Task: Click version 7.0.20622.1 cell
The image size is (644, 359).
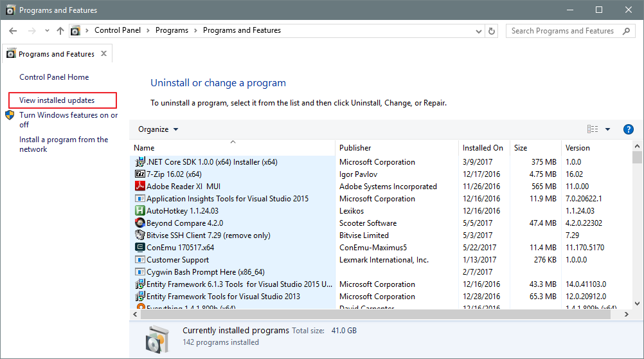Action: point(584,199)
